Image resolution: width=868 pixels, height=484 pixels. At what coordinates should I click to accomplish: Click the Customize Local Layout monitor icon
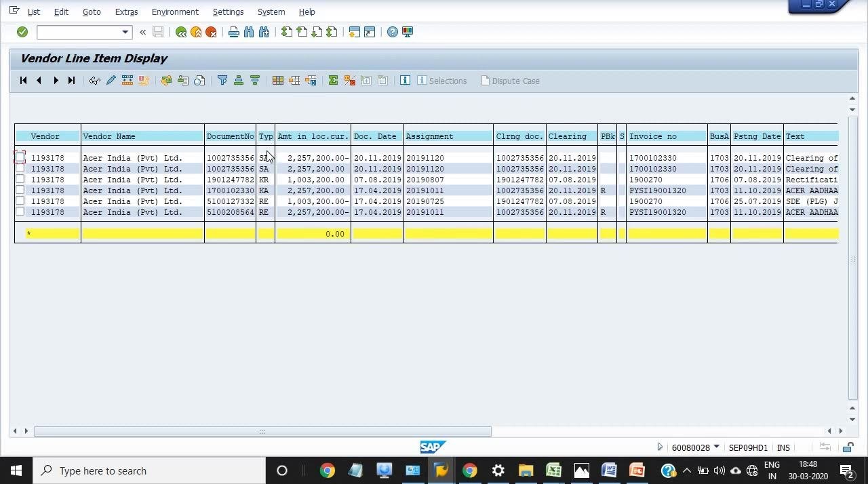coord(408,32)
